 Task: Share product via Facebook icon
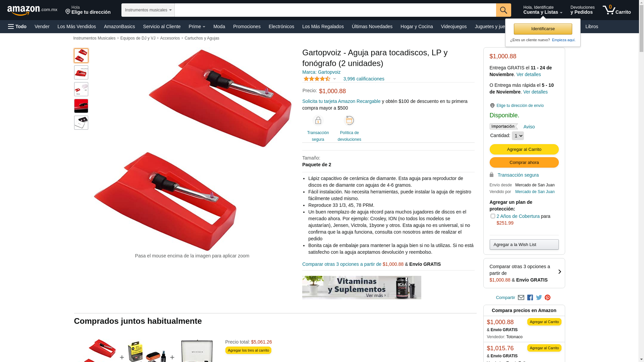[x=530, y=298]
